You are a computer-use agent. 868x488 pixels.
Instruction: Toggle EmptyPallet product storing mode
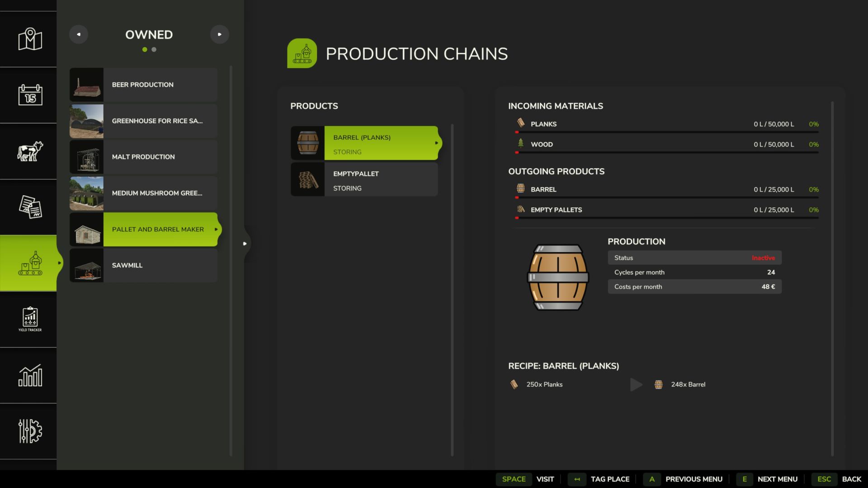point(381,179)
